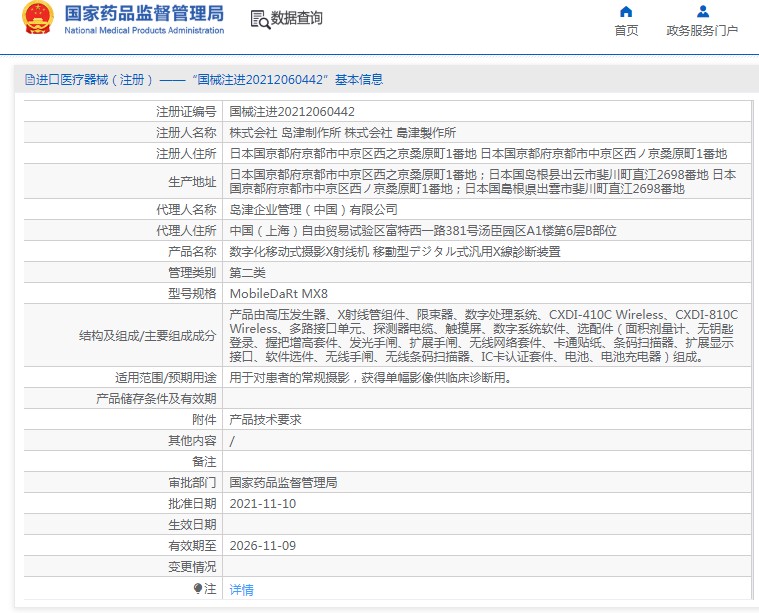759x613 pixels.
Task: Click the 其他内容 row label
Action: 192,441
